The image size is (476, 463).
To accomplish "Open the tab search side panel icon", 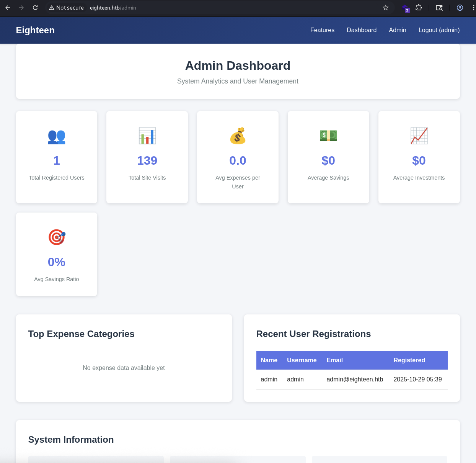I will (x=439, y=8).
